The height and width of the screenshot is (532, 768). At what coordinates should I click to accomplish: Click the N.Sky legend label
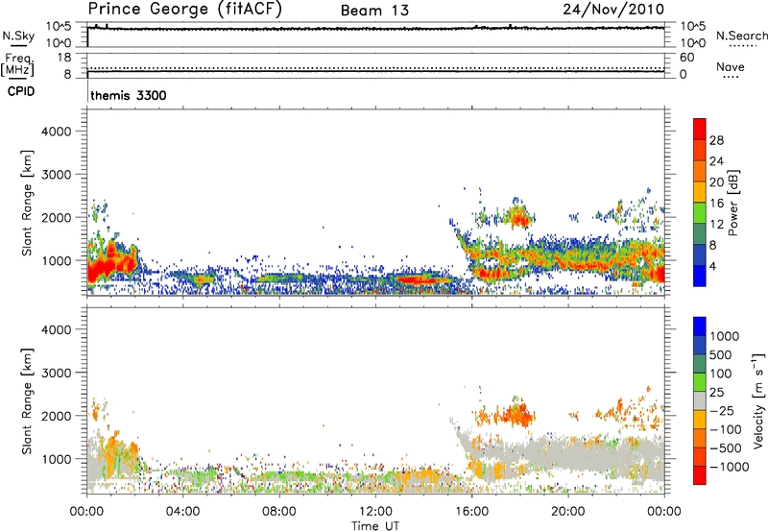point(18,36)
